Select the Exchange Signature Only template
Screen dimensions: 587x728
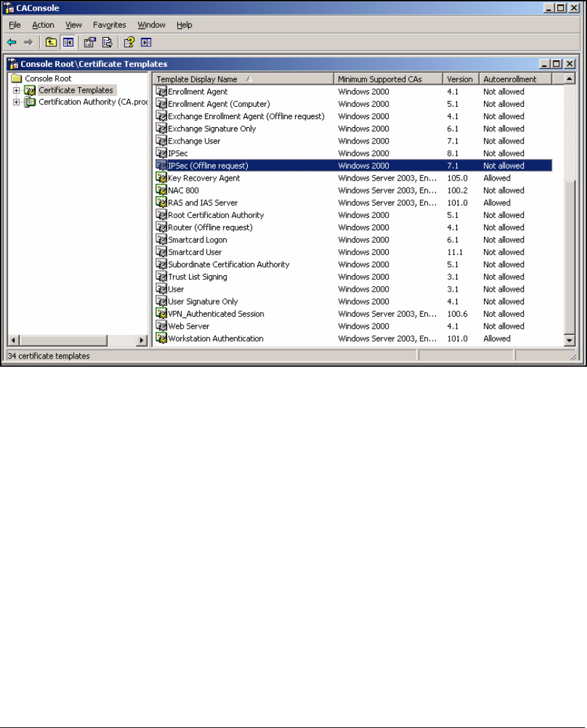point(211,129)
